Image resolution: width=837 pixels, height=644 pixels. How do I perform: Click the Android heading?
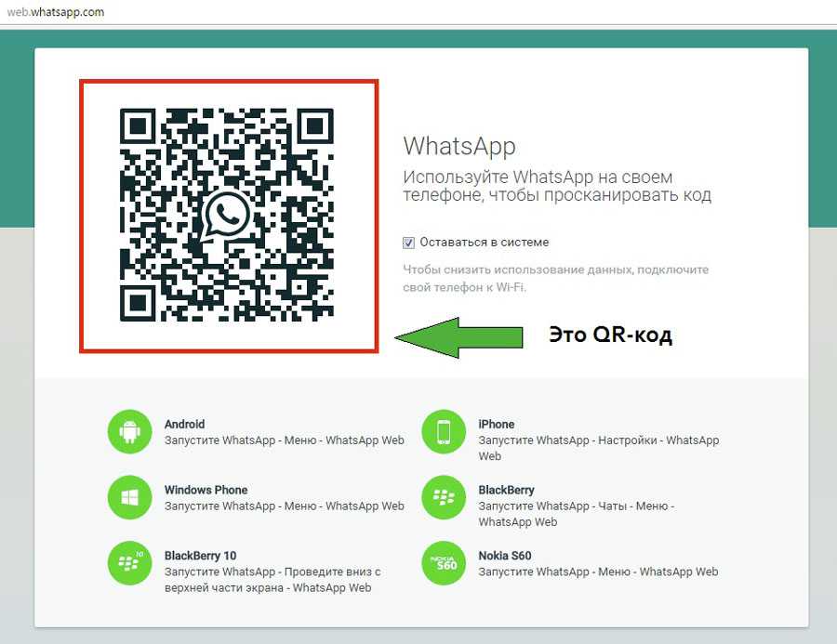click(x=185, y=424)
